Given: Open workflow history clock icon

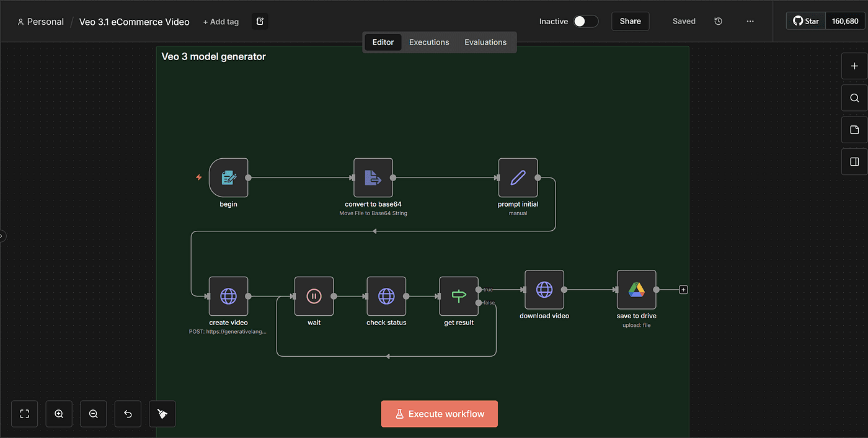Looking at the screenshot, I should click(x=718, y=21).
